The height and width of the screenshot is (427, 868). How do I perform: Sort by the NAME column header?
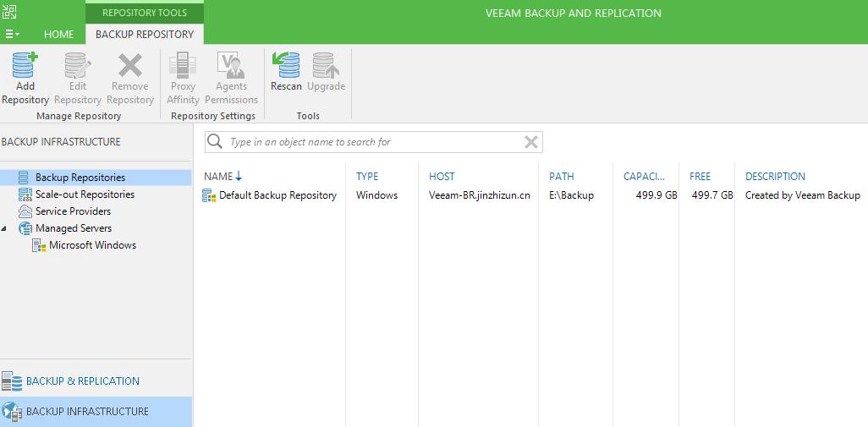(218, 177)
